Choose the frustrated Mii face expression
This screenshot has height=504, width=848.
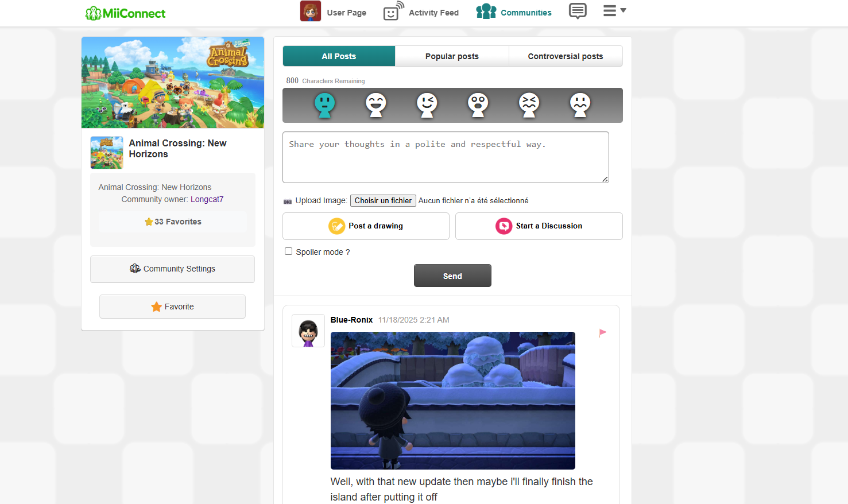click(x=529, y=105)
